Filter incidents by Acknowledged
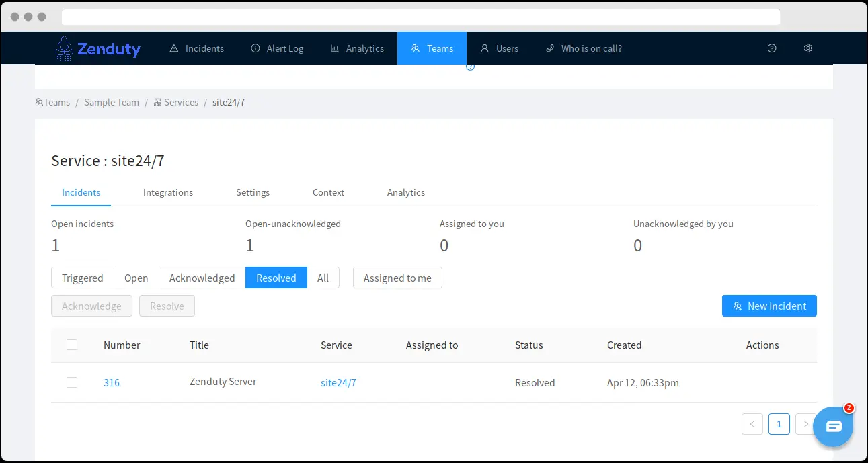 click(202, 278)
